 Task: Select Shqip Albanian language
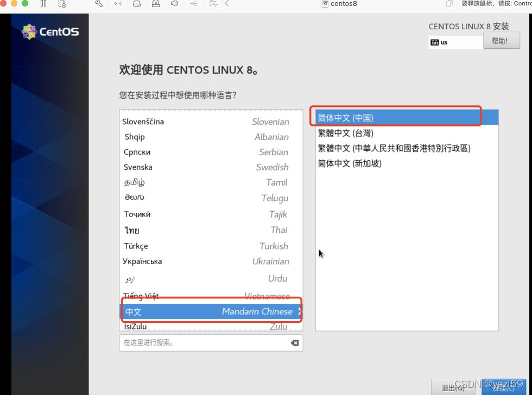(211, 137)
